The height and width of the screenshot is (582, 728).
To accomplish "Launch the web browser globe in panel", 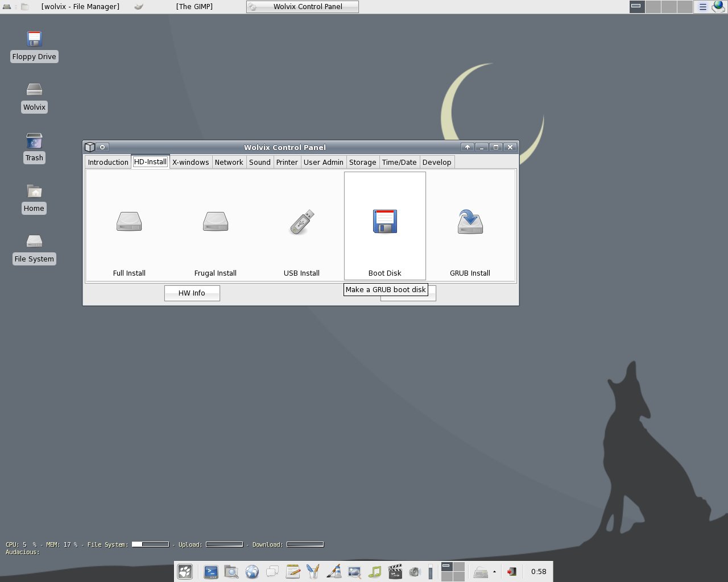I will 252,572.
